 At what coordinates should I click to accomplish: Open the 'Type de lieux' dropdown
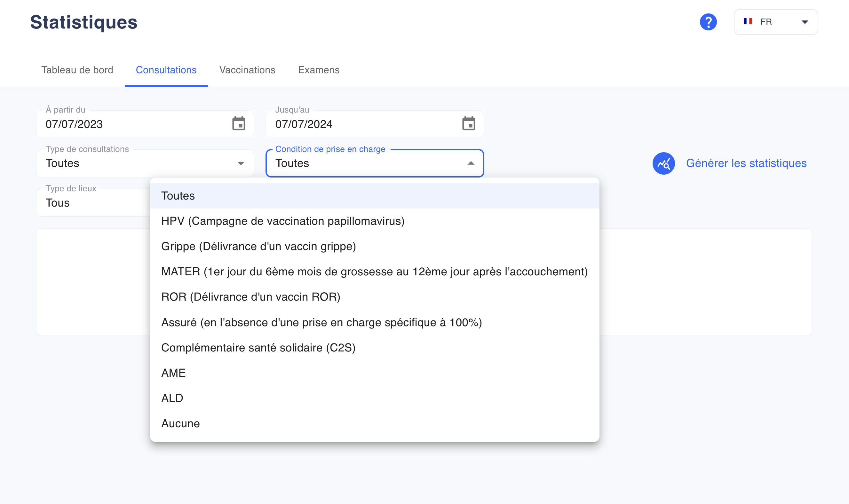point(93,203)
